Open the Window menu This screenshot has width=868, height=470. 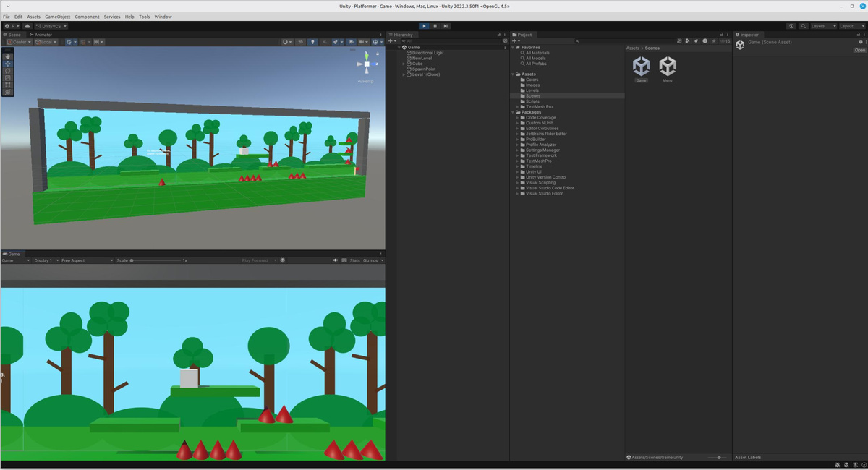pyautogui.click(x=163, y=17)
